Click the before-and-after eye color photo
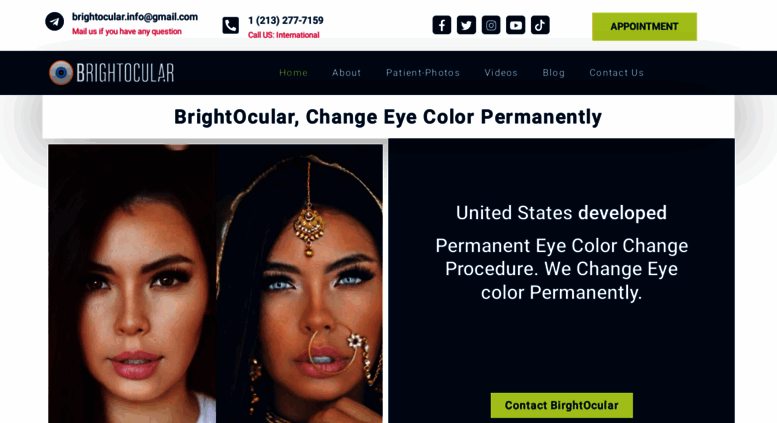777x423 pixels. 216,283
